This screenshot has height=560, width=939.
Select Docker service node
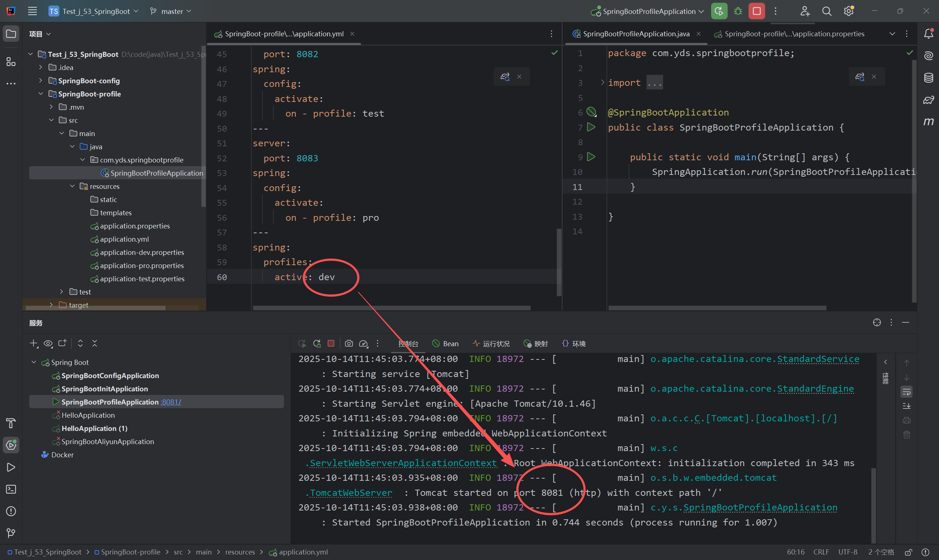point(62,455)
